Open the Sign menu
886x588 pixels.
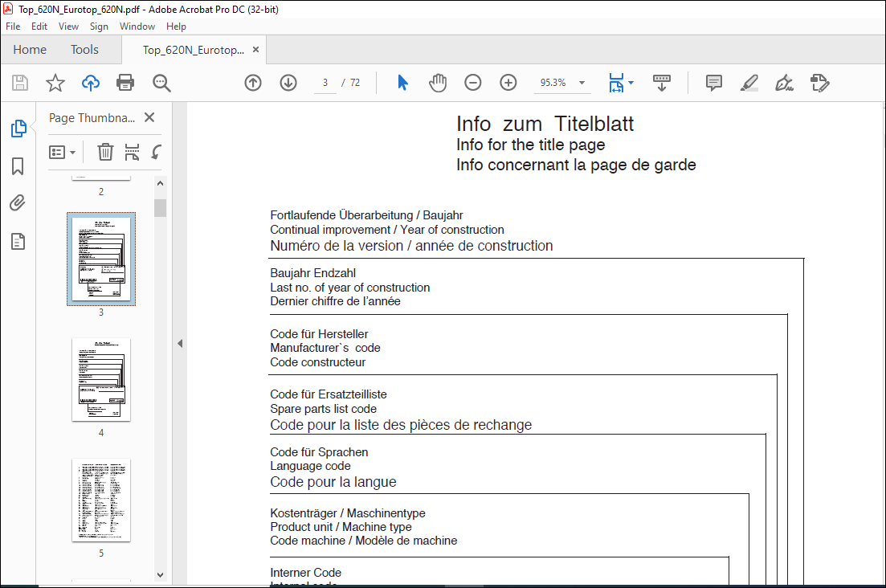tap(99, 26)
